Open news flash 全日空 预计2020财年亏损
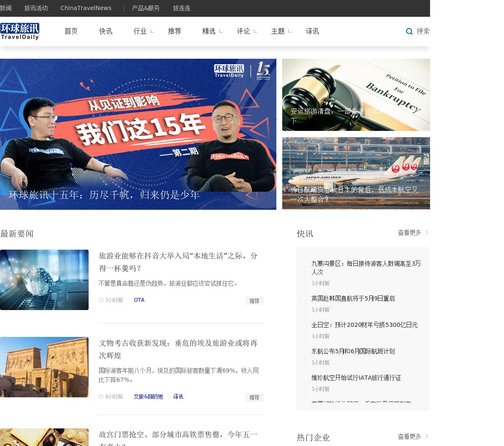504x446 pixels. [365, 325]
